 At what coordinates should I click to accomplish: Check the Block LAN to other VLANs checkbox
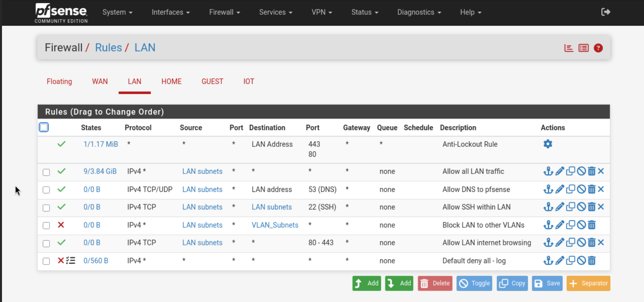tap(46, 225)
